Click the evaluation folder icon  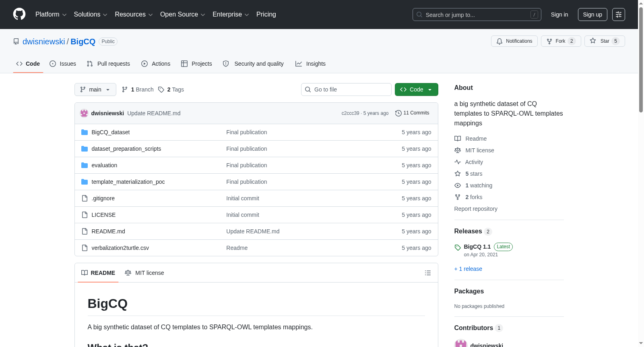pos(85,165)
